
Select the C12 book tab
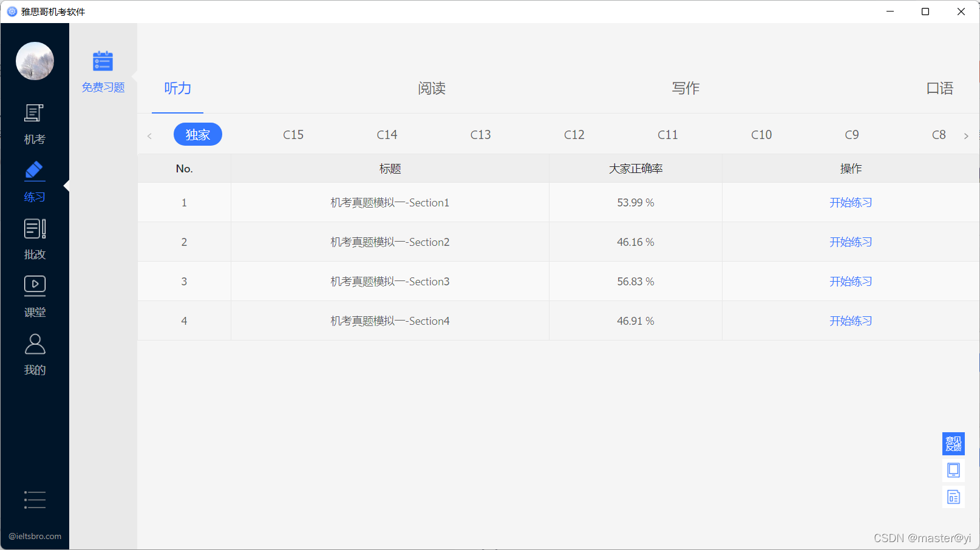tap(574, 135)
